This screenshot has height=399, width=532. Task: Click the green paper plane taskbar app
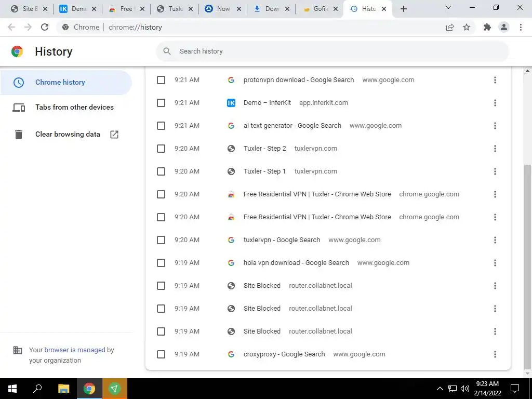[115, 389]
